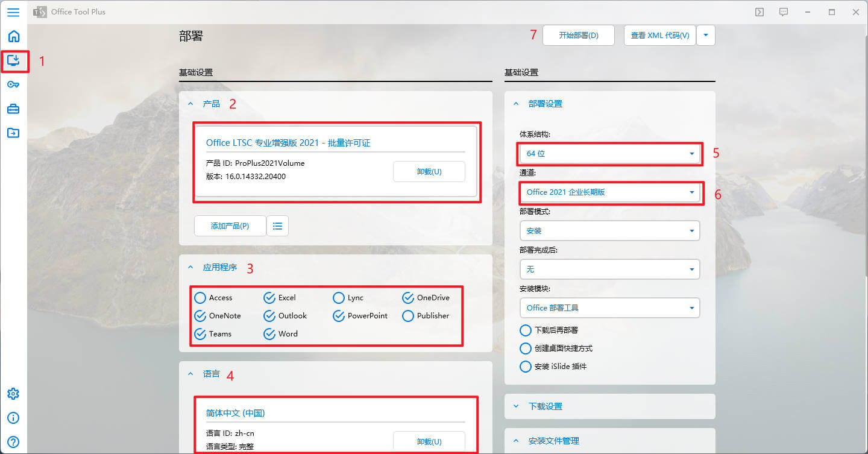Image resolution: width=868 pixels, height=454 pixels.
Task: Open the 部署模式 安装 dropdown
Action: [609, 231]
